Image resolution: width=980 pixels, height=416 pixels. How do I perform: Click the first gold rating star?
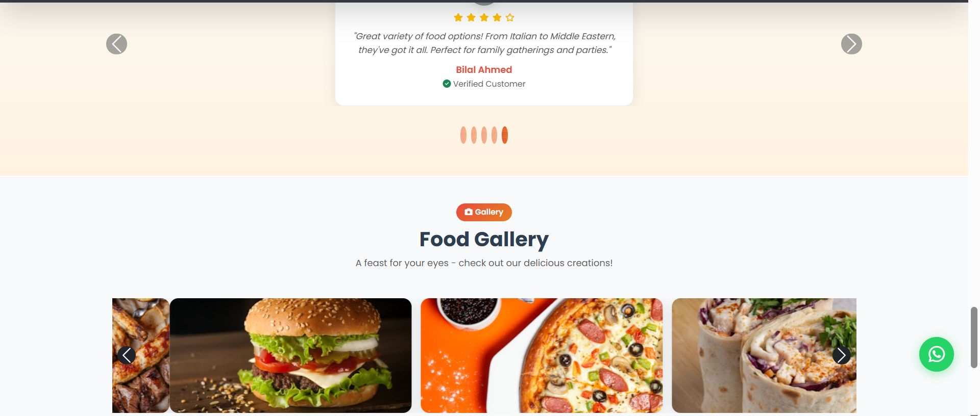[x=458, y=18]
